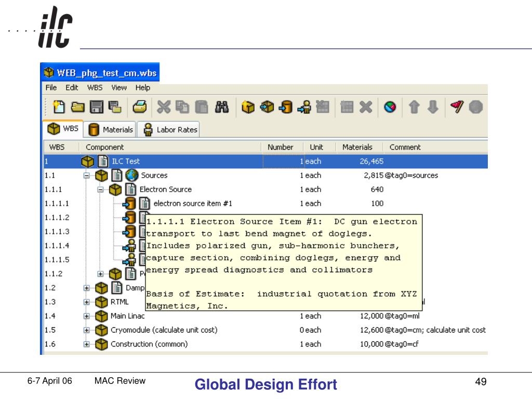Open the Edit menu
The width and height of the screenshot is (532, 399).
click(72, 87)
